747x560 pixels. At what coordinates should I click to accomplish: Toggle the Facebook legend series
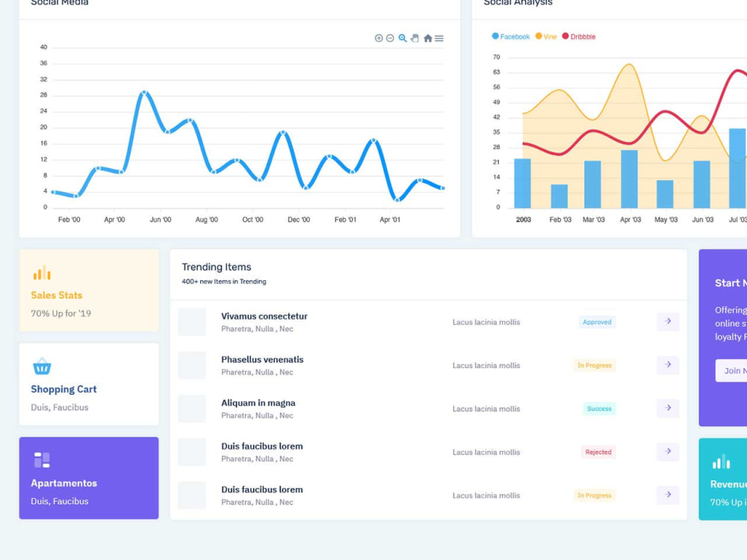click(511, 37)
